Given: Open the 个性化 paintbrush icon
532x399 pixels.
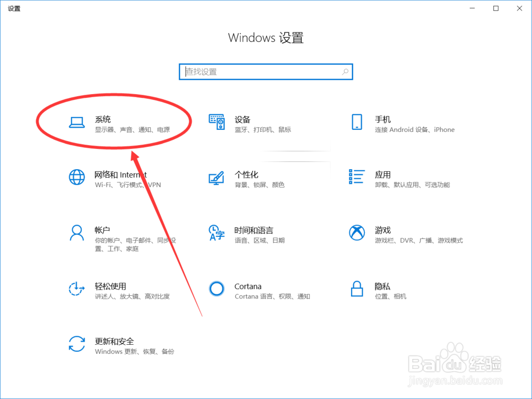Looking at the screenshot, I should [217, 178].
